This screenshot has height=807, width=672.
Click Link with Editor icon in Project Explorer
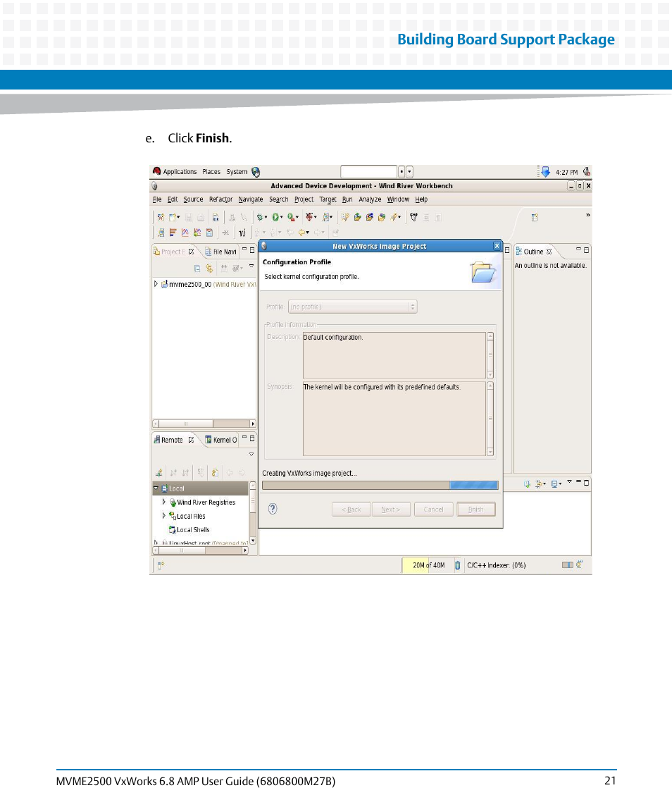click(x=209, y=268)
